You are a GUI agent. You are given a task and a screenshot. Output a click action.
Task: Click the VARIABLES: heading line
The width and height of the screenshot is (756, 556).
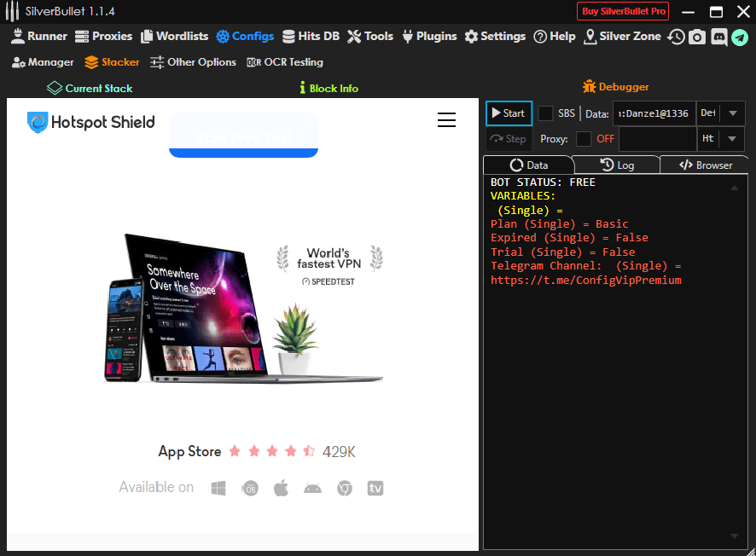[x=523, y=196]
